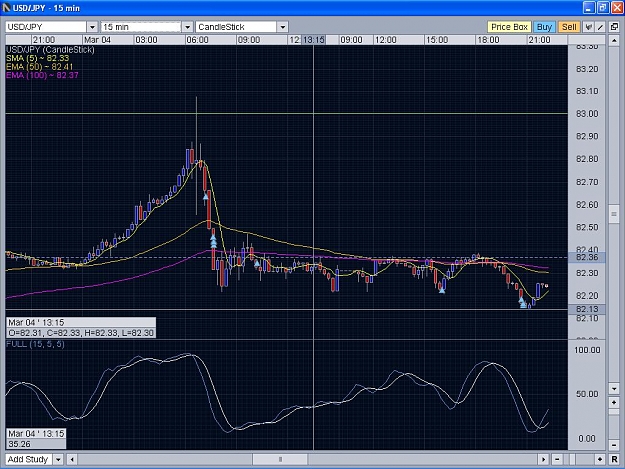Click the 100.00 stochastic axis label
The image size is (625, 469).
pos(587,350)
